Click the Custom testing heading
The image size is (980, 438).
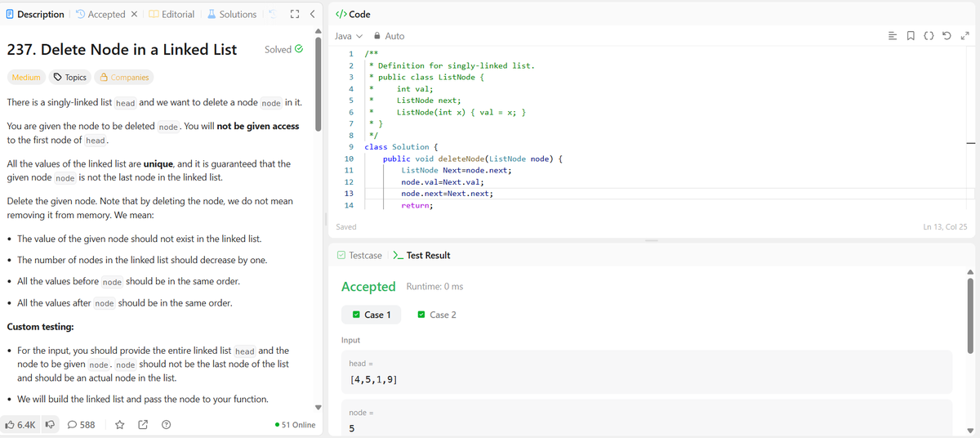[x=40, y=327]
